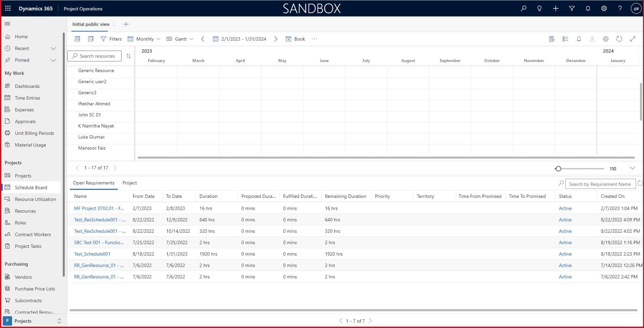Image resolution: width=644 pixels, height=328 pixels.
Task: Open scheduler settings gear on board toolbar
Action: [605, 39]
